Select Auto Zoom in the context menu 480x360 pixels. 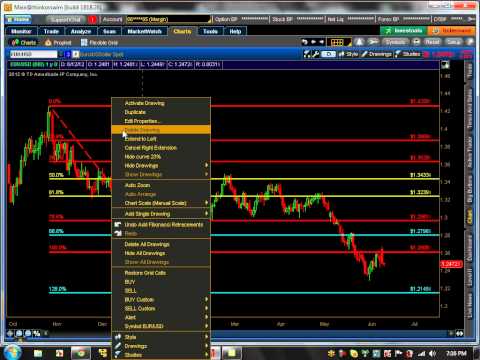(161, 185)
